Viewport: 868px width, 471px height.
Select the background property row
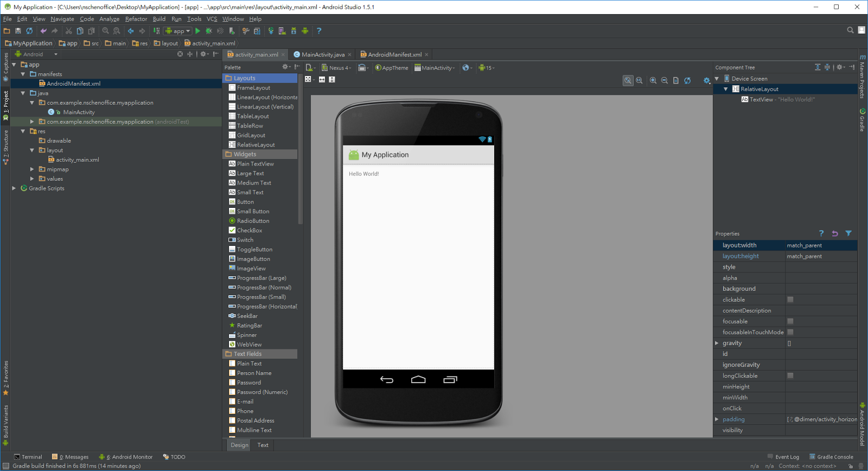pos(786,289)
